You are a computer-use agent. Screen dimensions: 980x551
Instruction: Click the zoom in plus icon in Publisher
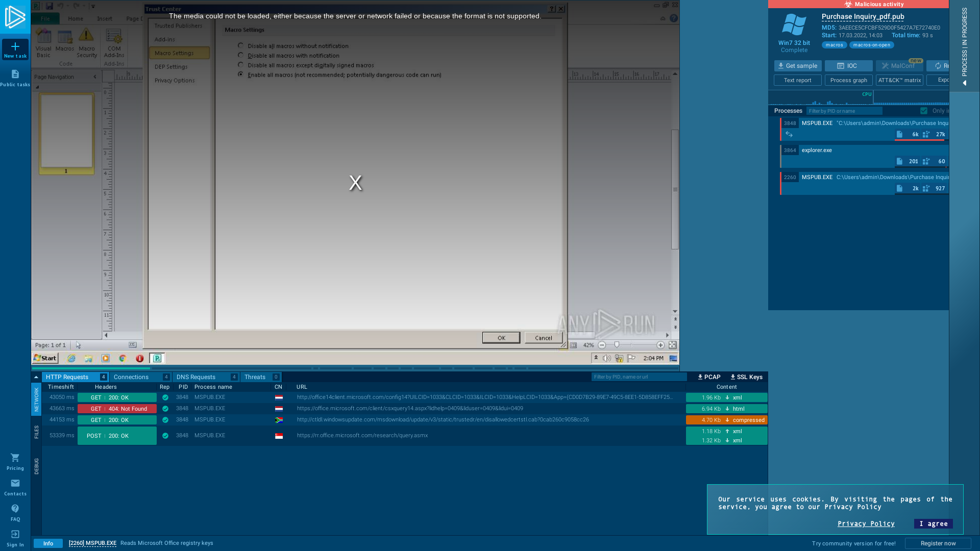pos(660,345)
